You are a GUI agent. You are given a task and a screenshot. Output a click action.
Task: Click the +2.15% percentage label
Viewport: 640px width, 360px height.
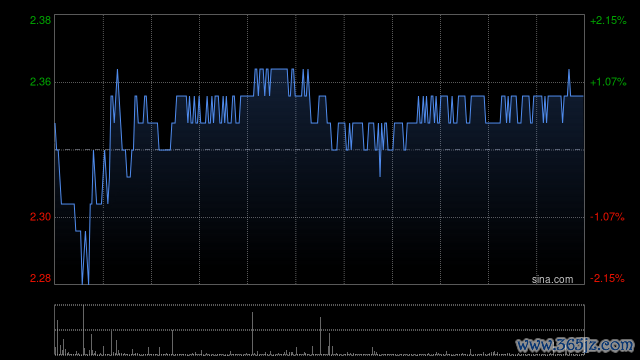[608, 20]
